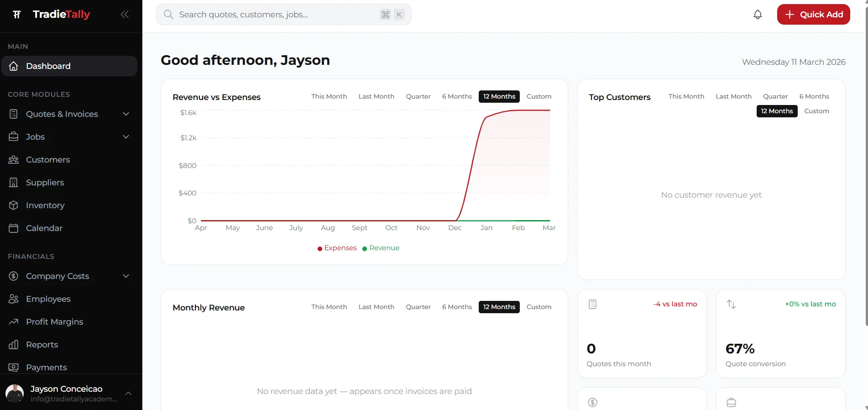Viewport: 868px width, 410px height.
Task: Click the Jobs briefcase icon
Action: tap(14, 137)
